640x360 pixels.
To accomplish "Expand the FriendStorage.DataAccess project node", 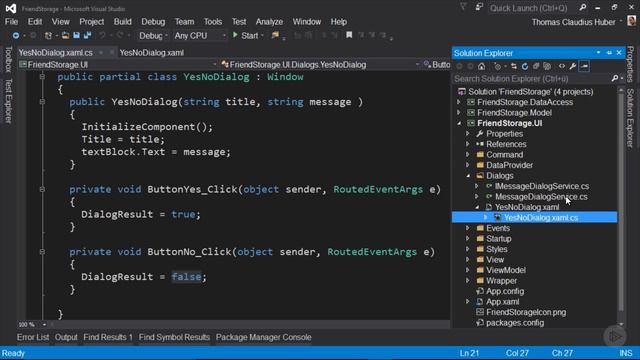I will click(x=459, y=102).
